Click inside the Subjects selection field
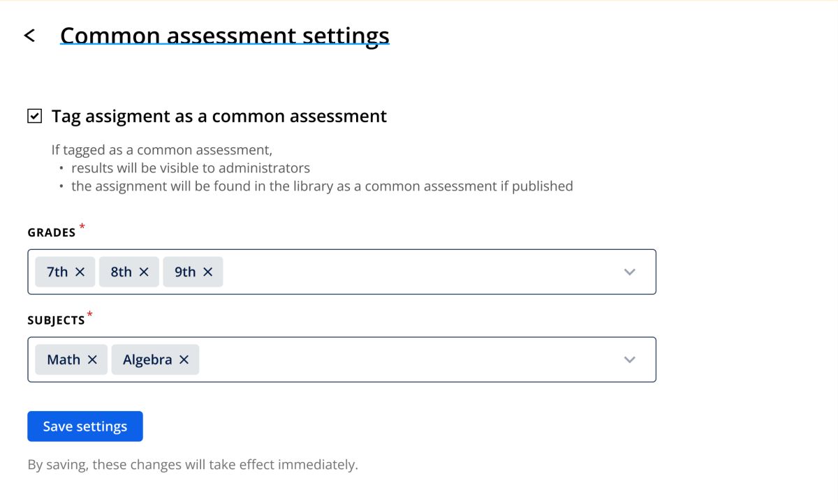Viewport: 838px width, 504px height. (405, 360)
